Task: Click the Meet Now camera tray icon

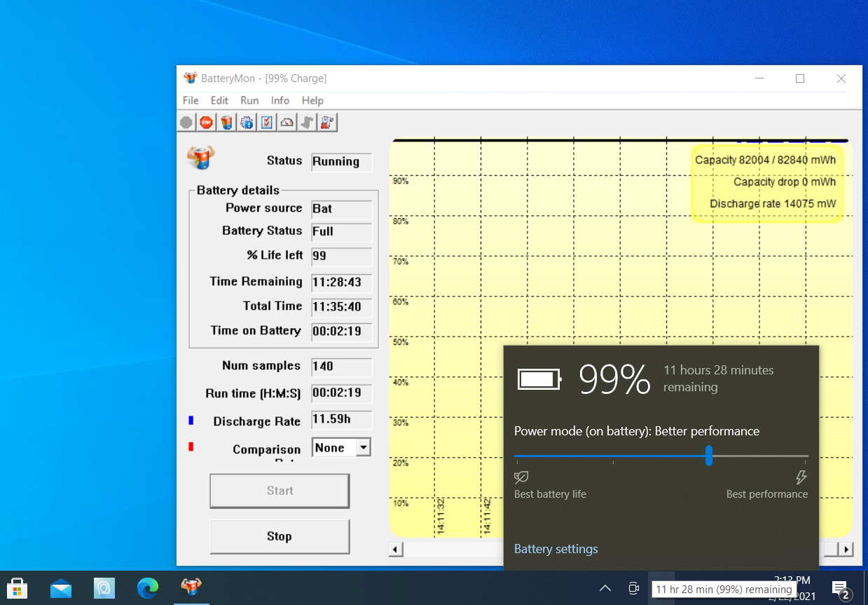Action: pos(634,588)
